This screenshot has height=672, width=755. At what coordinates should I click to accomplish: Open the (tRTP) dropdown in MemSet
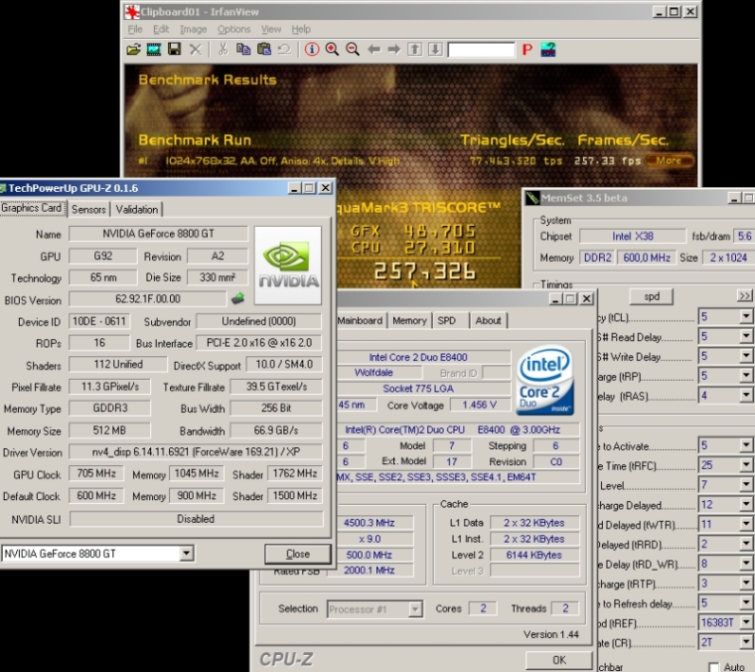[x=746, y=583]
